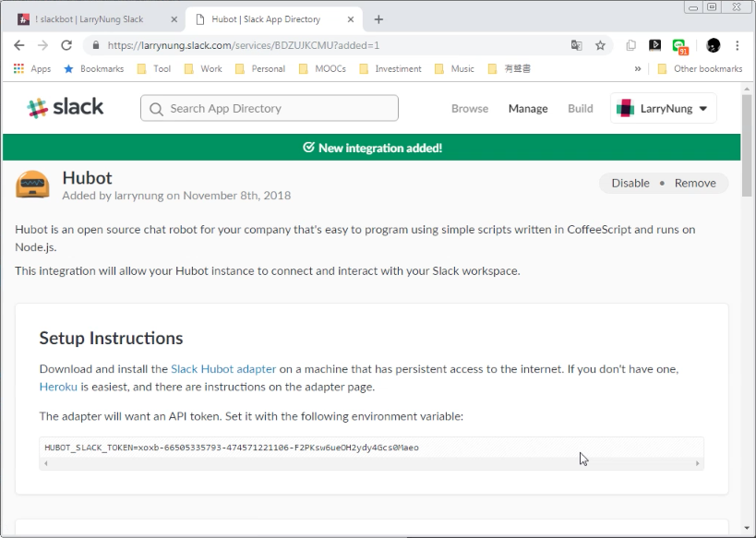
Task: Click the Hubot title heading
Action: point(88,178)
